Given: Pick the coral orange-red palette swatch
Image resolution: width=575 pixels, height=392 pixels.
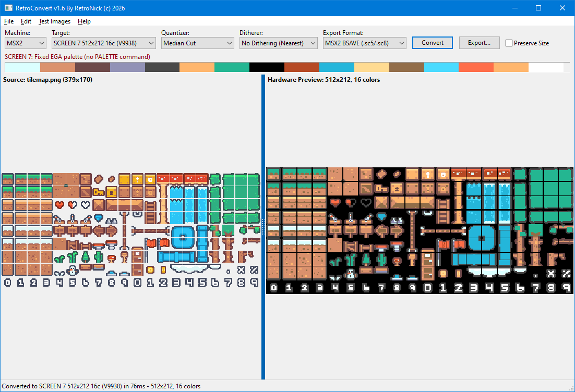Looking at the screenshot, I should click(x=476, y=67).
